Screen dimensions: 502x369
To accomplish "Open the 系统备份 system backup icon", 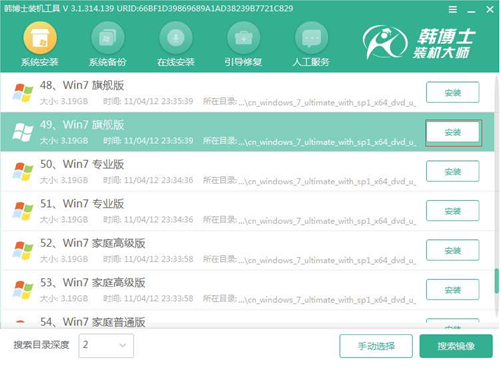I will tap(107, 43).
